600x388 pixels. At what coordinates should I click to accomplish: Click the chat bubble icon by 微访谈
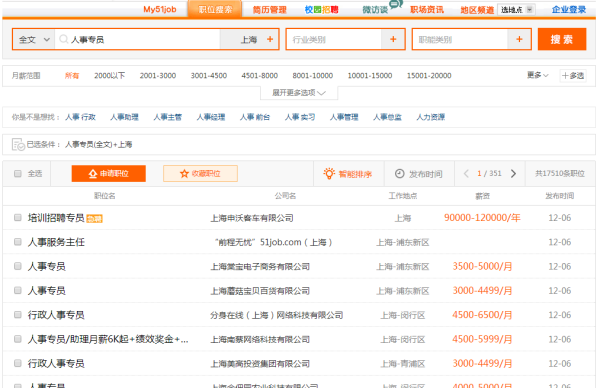point(396,4)
